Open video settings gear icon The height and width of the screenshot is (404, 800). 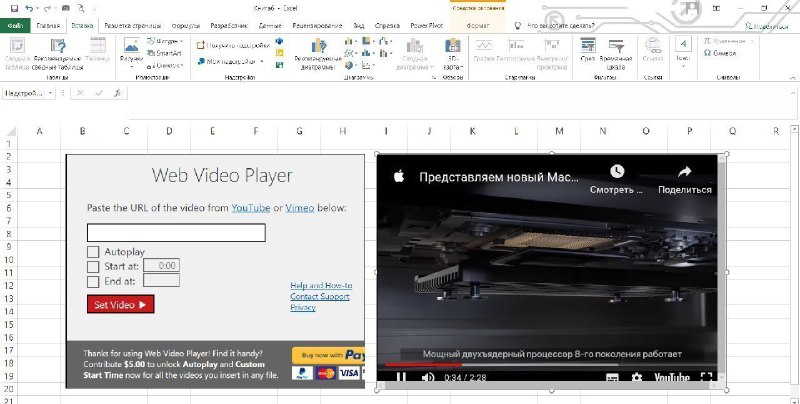(637, 377)
